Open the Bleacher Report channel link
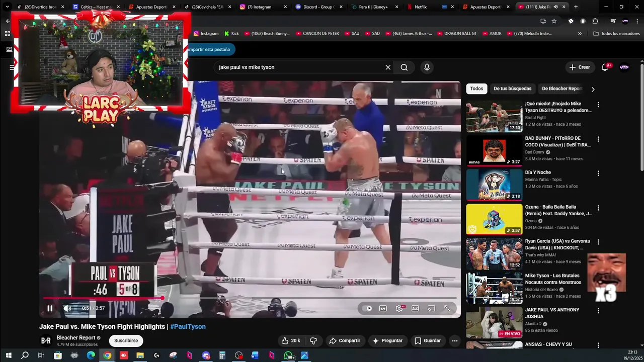Image resolution: width=644 pixels, height=362 pixels. click(76, 338)
